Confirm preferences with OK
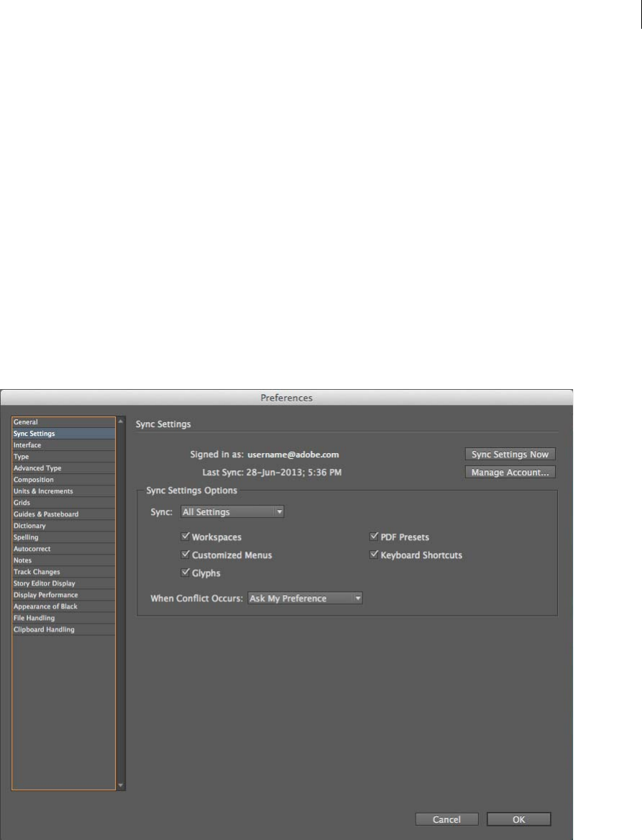Screen dimensions: 642x840 coord(518,820)
